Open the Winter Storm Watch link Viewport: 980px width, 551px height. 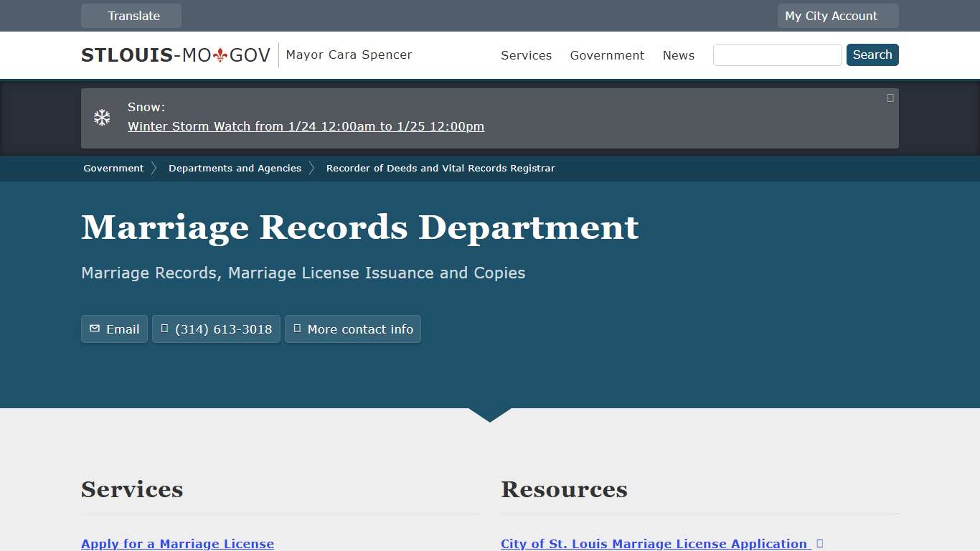pos(306,126)
